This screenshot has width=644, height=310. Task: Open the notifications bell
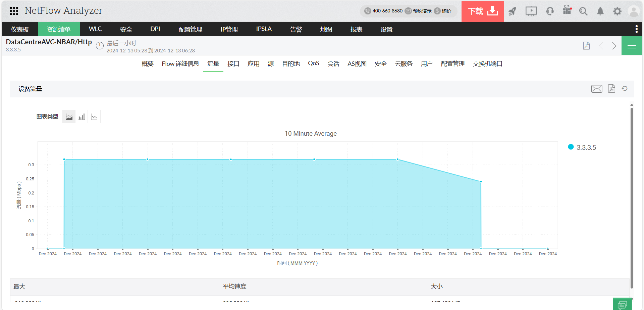[x=600, y=11]
